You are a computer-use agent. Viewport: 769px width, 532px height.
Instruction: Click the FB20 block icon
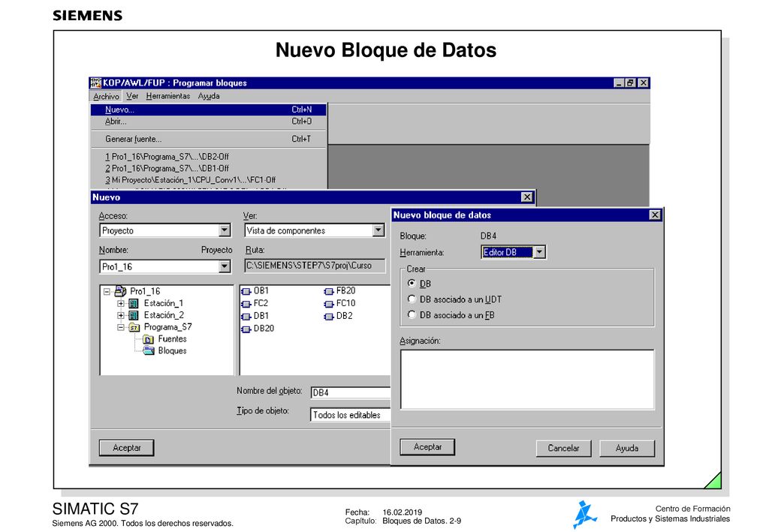tap(329, 291)
